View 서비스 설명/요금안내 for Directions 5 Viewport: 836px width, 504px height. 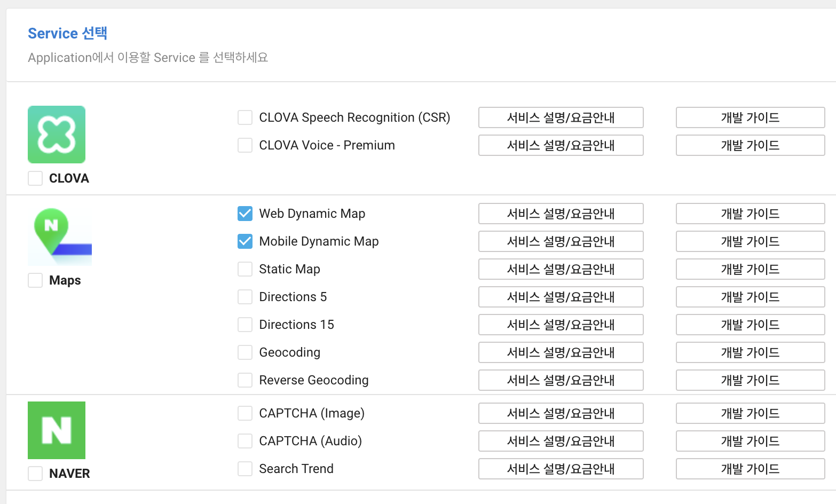point(561,297)
